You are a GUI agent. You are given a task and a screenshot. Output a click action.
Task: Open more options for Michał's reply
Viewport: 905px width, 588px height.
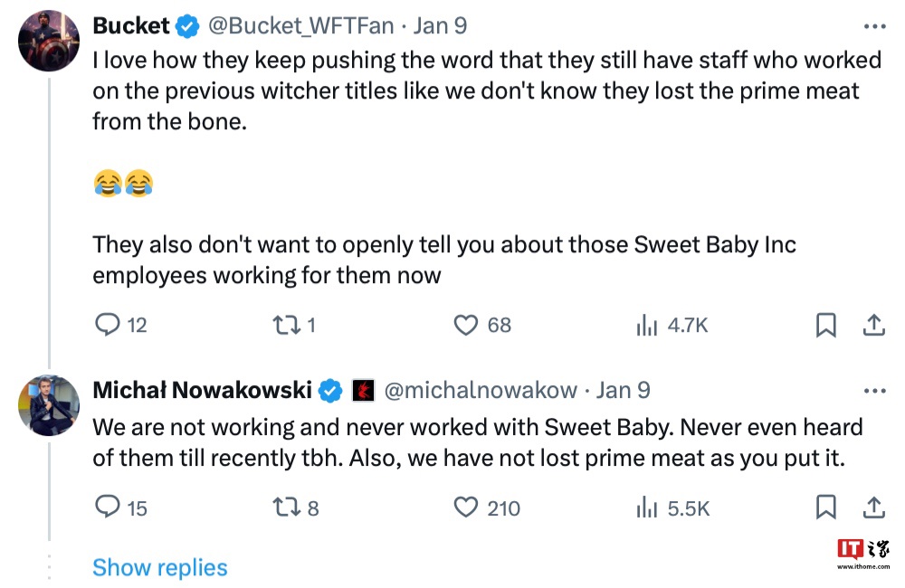874,390
